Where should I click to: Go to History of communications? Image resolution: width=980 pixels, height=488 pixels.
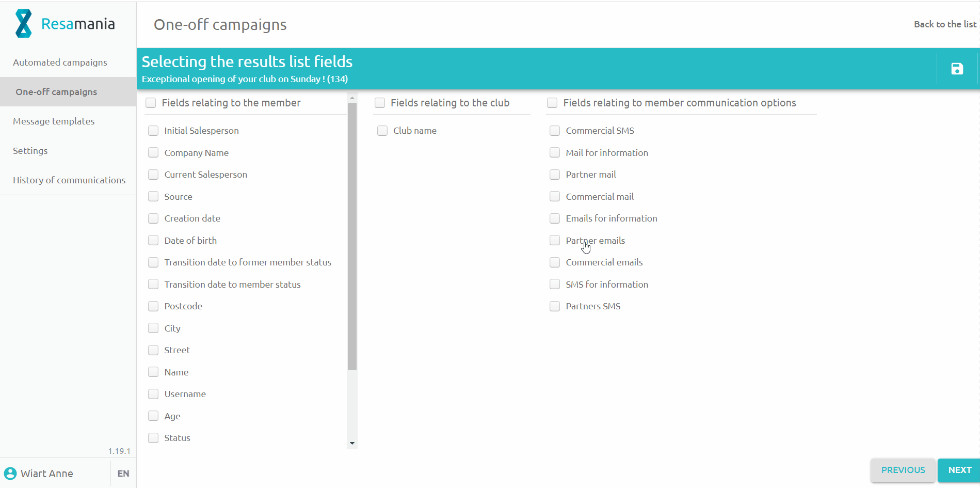pyautogui.click(x=69, y=180)
